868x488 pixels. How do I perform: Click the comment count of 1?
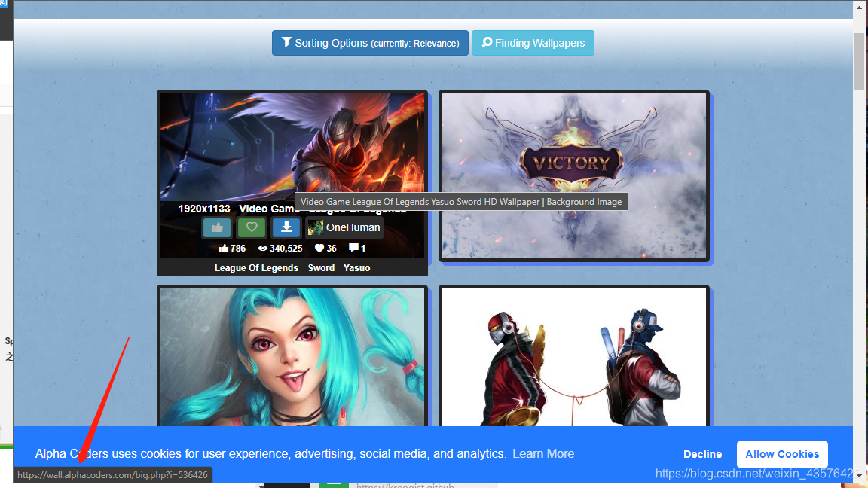click(x=357, y=249)
